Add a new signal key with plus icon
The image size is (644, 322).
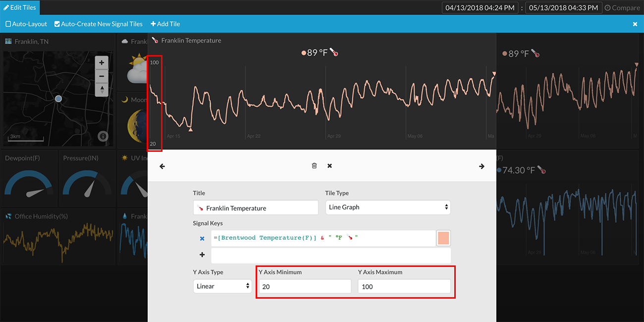202,255
